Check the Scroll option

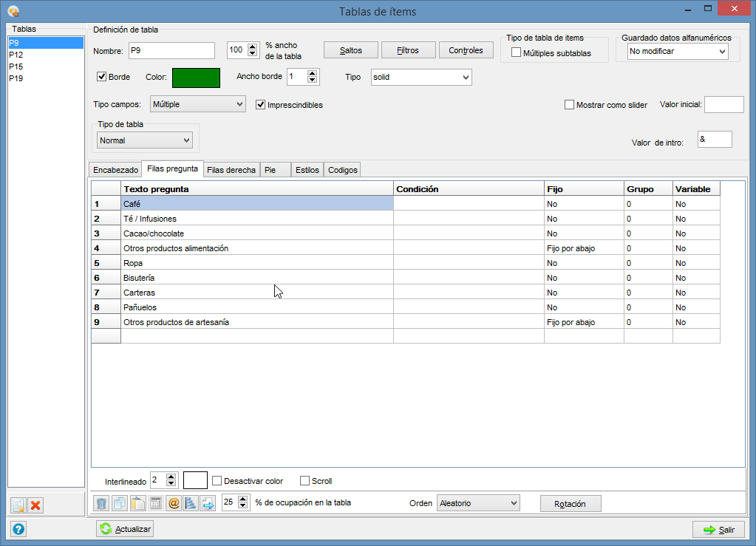pyautogui.click(x=304, y=481)
